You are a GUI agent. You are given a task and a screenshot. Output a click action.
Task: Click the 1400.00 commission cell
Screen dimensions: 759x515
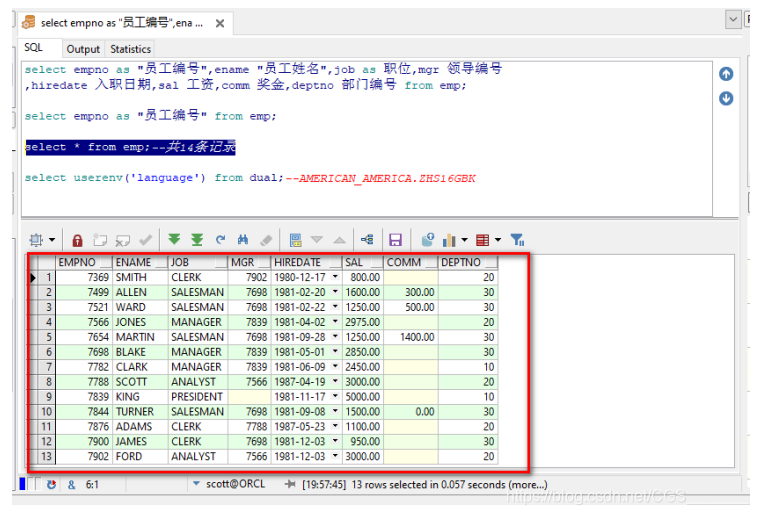pyautogui.click(x=411, y=337)
